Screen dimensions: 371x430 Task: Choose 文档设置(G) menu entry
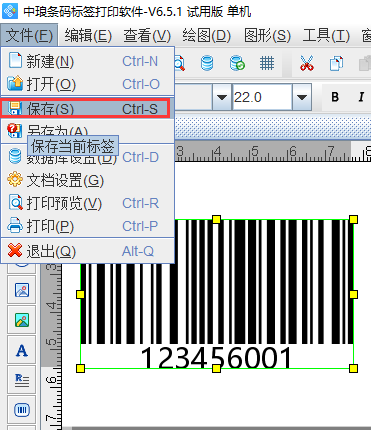(87, 180)
